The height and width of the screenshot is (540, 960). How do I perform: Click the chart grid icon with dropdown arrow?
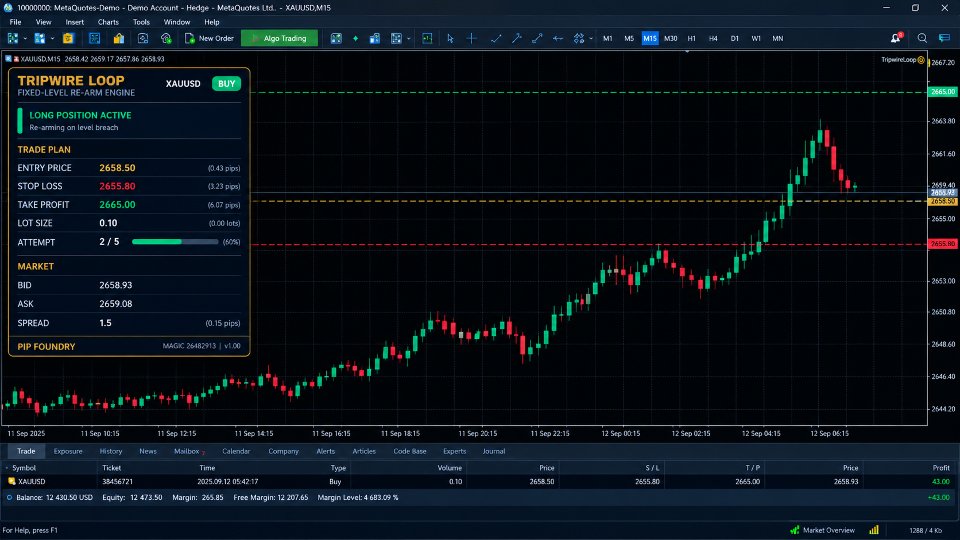(x=397, y=38)
